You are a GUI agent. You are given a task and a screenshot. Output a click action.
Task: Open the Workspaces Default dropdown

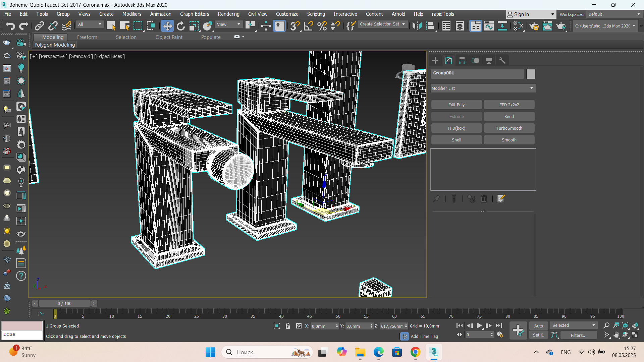(x=614, y=14)
